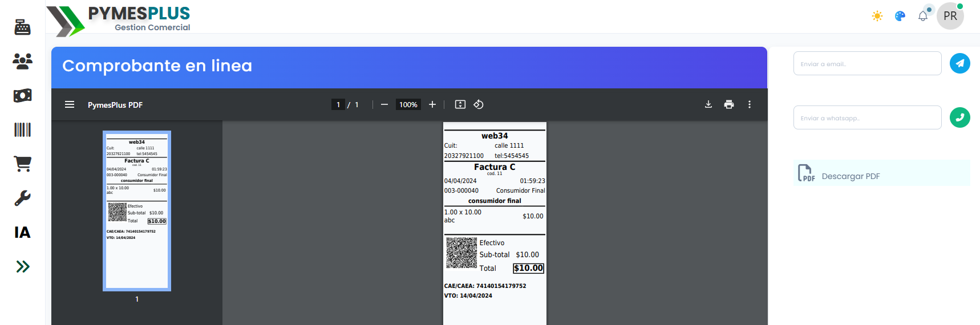
Task: Toggle light mode sun icon
Action: tap(877, 16)
